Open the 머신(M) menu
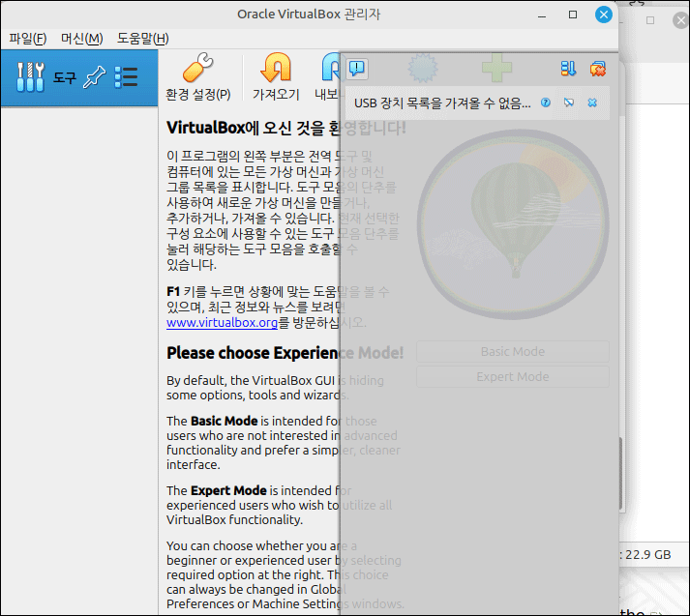This screenshot has width=690, height=616. tap(82, 39)
